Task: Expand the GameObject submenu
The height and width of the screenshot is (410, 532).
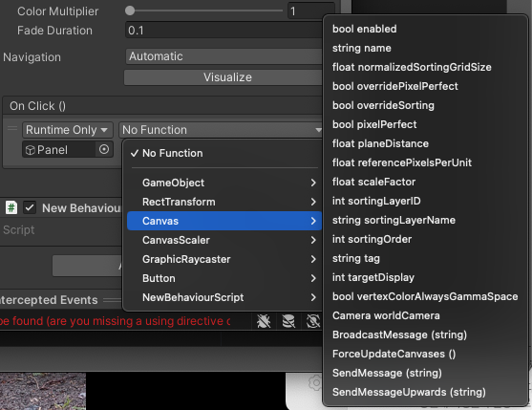Action: 224,183
